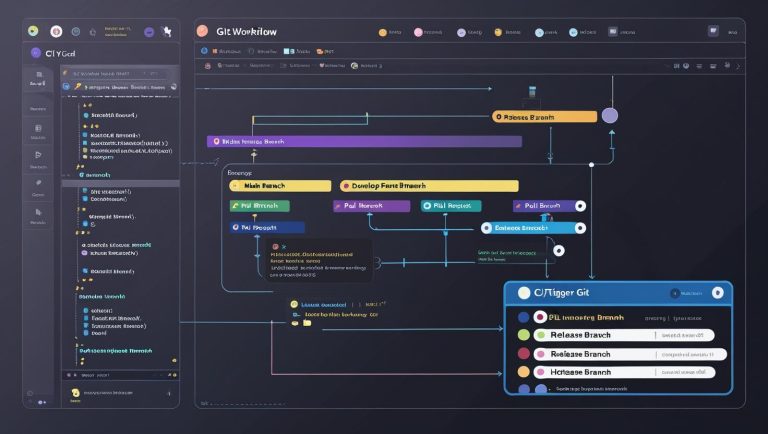This screenshot has width=768, height=434.
Task: Select the pink-dot tab in top tab bar
Action: 428,32
